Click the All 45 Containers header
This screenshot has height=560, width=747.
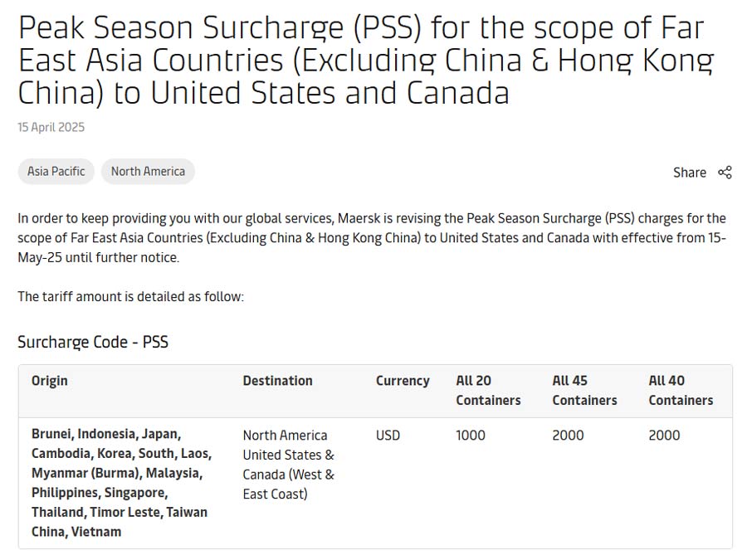[x=584, y=390]
